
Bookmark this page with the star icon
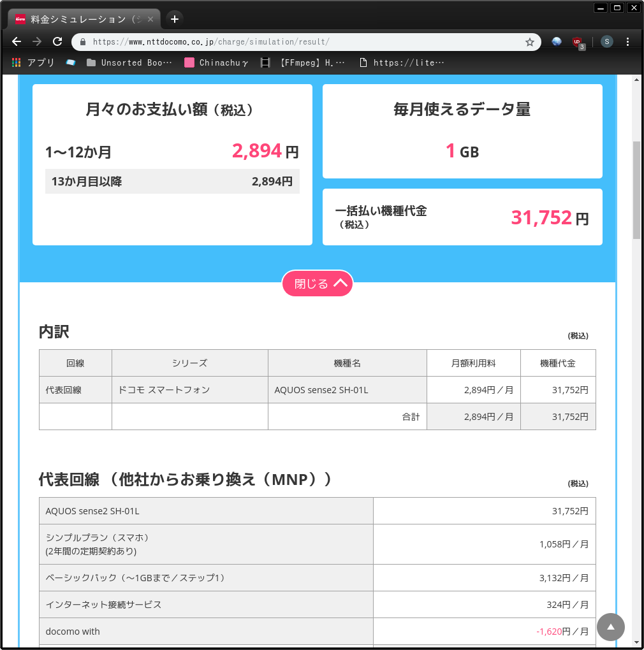530,42
